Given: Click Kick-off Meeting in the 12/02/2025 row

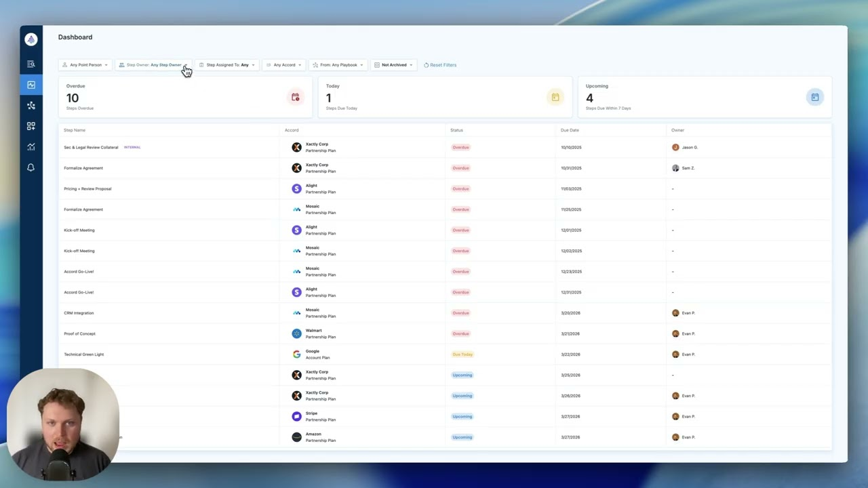Looking at the screenshot, I should point(79,251).
